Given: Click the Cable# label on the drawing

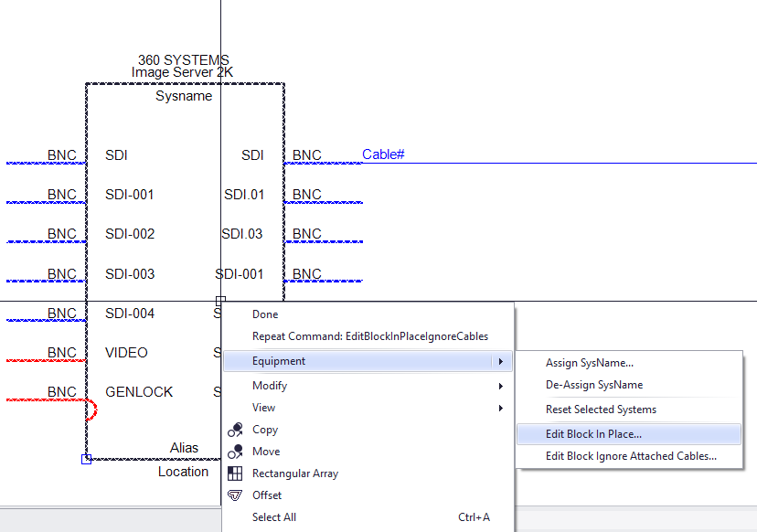Looking at the screenshot, I should (383, 154).
